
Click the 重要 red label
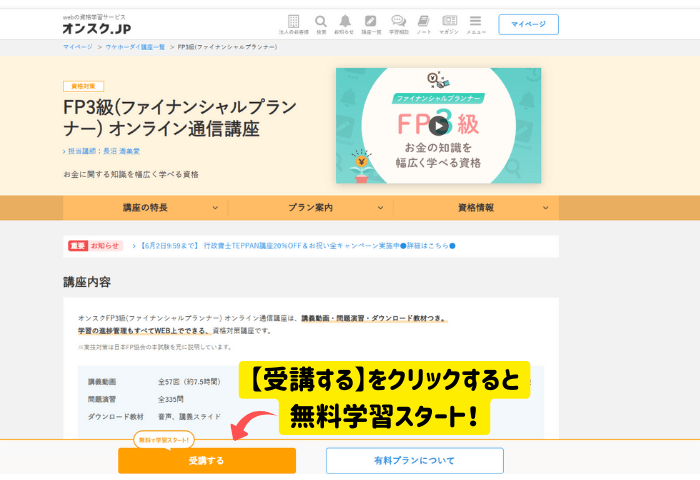coord(78,246)
